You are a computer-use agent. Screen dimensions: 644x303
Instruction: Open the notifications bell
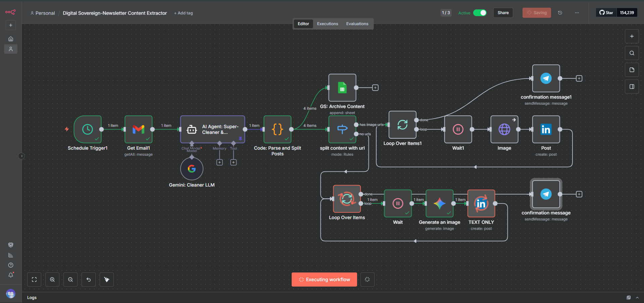[x=10, y=275]
